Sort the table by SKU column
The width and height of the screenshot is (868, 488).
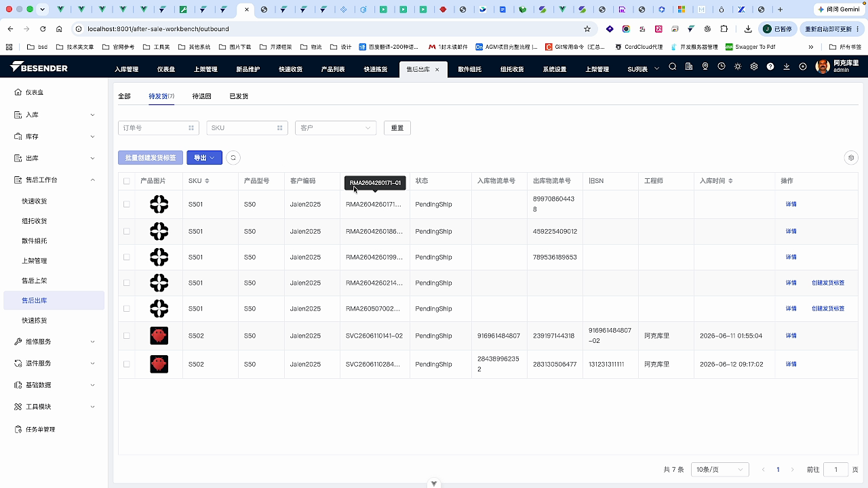point(207,181)
